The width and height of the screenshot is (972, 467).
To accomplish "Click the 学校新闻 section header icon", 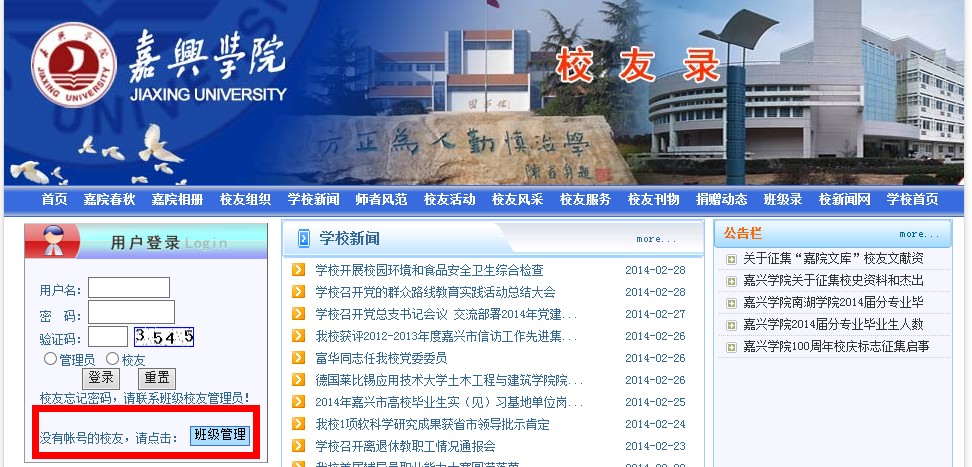I will [x=299, y=238].
